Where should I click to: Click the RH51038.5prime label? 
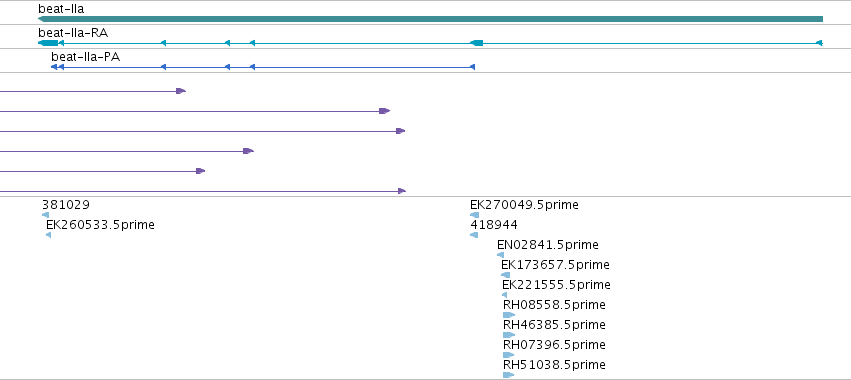(554, 364)
